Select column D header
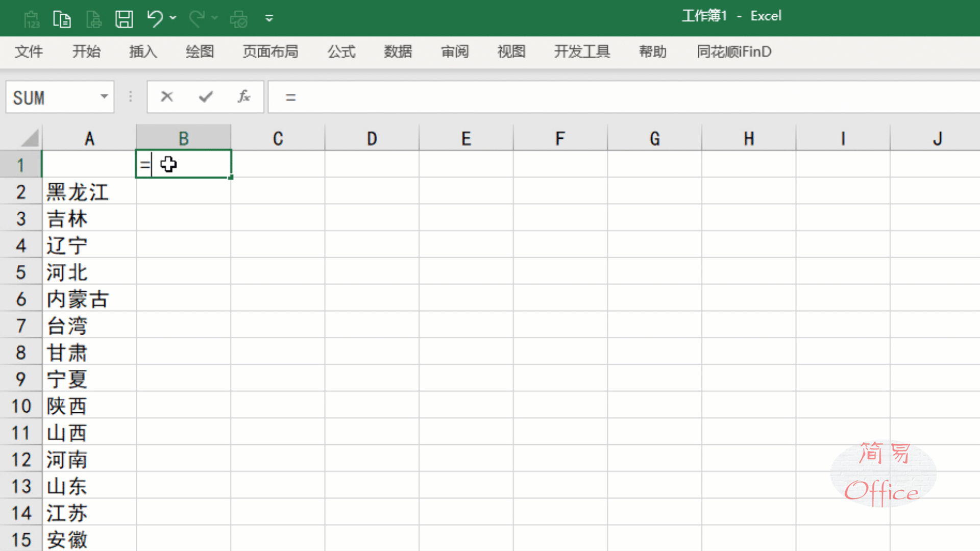980x551 pixels. point(372,138)
